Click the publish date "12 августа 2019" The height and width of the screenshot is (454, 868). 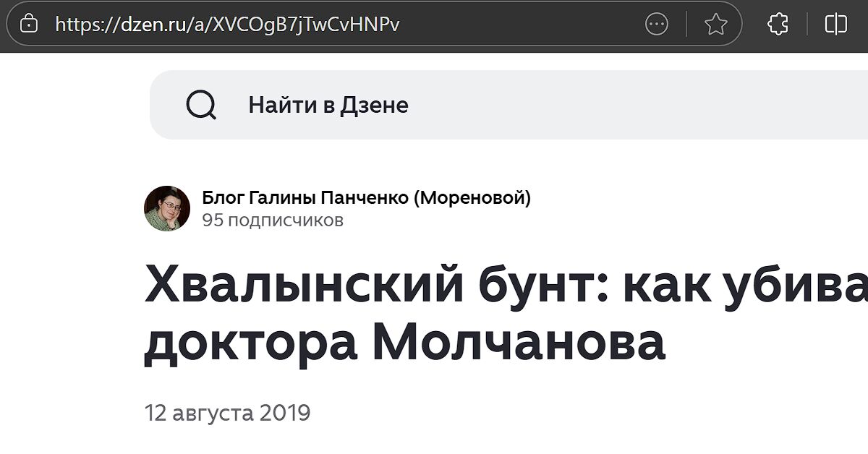(227, 413)
